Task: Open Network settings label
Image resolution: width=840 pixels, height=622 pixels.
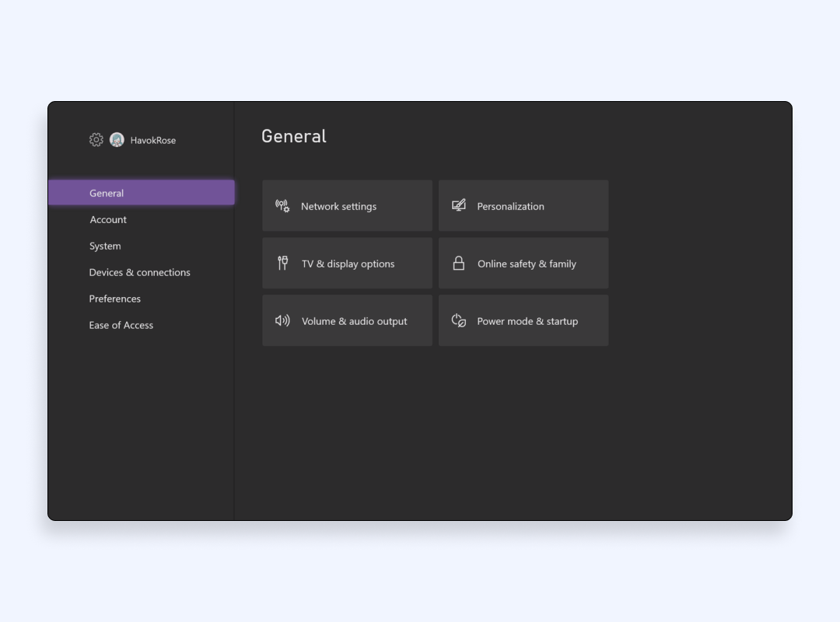Action: (339, 207)
